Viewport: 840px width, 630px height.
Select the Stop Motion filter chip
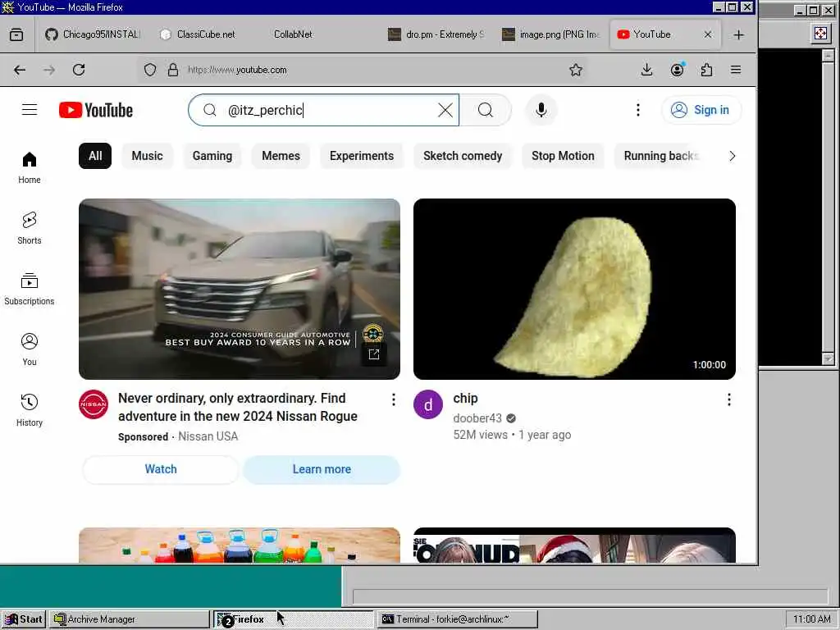(x=563, y=156)
